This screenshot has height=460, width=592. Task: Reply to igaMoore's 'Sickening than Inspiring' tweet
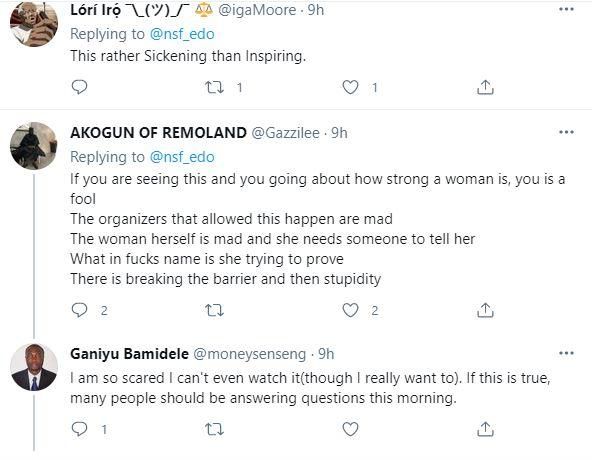pos(79,87)
